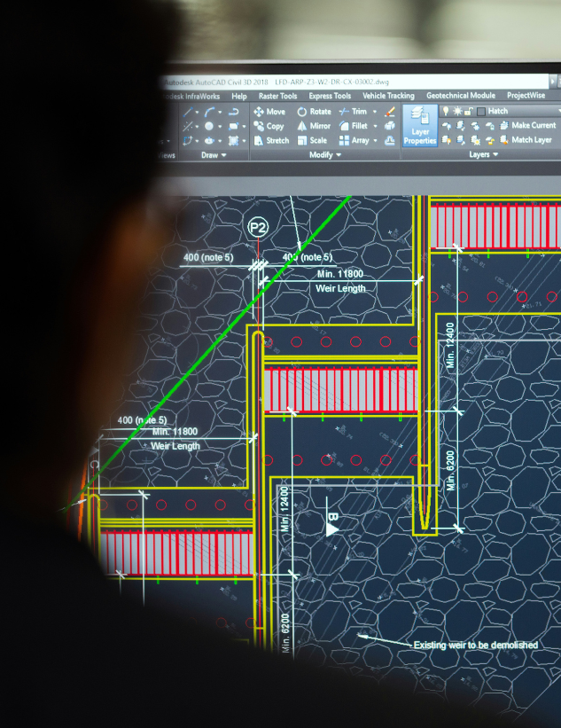Open the Vehicle Tracking tab
The image size is (561, 728).
click(388, 95)
